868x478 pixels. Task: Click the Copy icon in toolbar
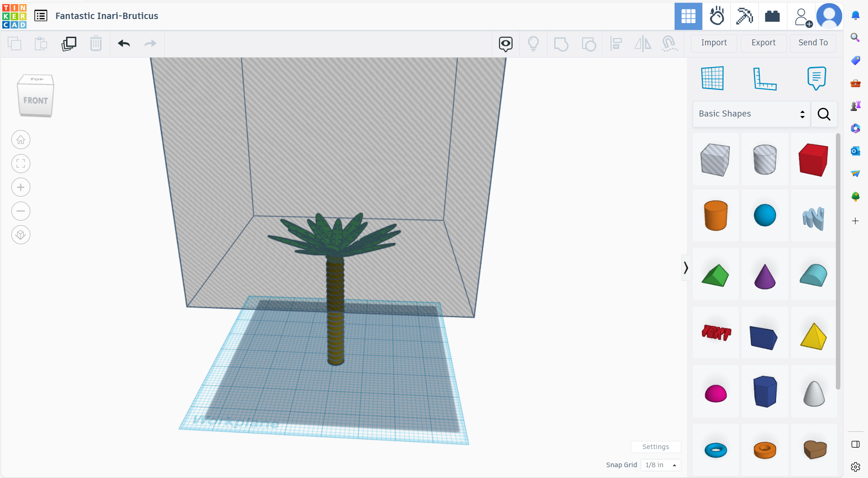point(14,43)
